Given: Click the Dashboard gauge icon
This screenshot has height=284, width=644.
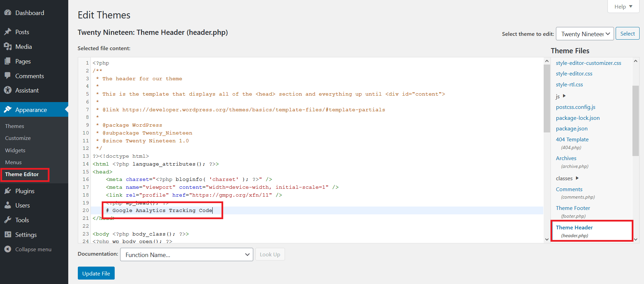Looking at the screenshot, I should (8, 13).
